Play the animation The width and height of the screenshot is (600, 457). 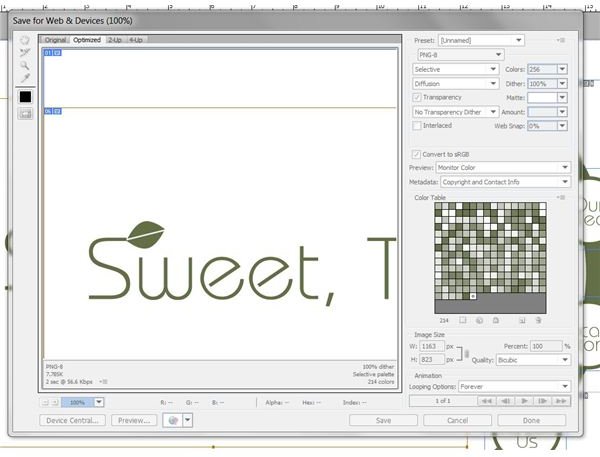[524, 401]
